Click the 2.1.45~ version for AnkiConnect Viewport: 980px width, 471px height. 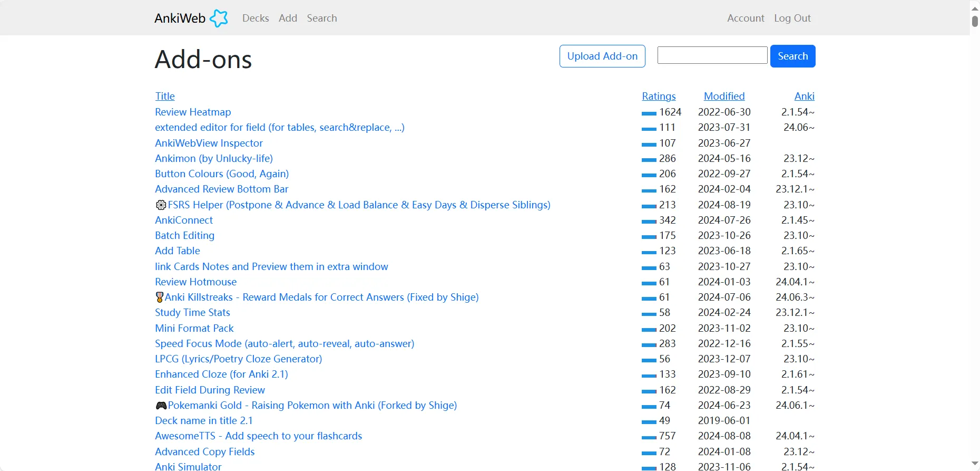click(x=798, y=220)
